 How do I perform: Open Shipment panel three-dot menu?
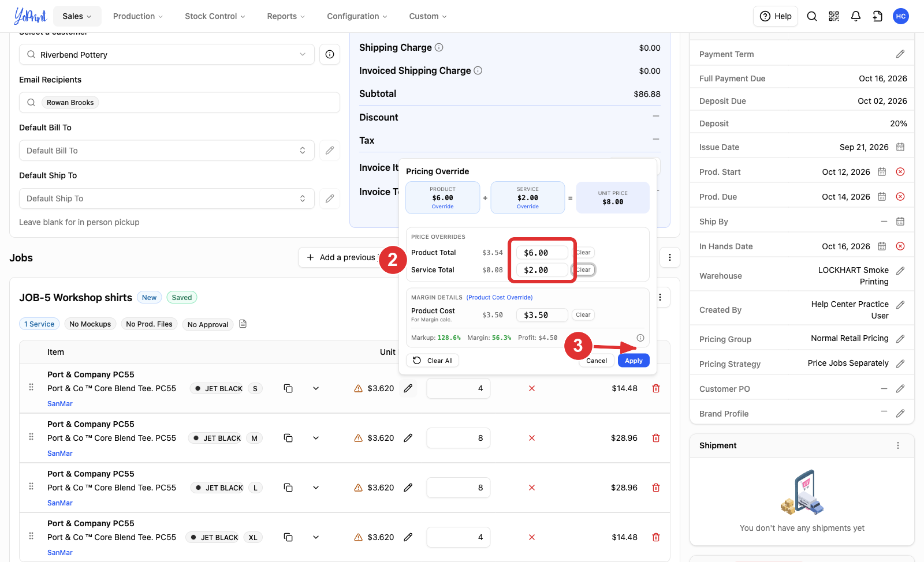tap(898, 445)
